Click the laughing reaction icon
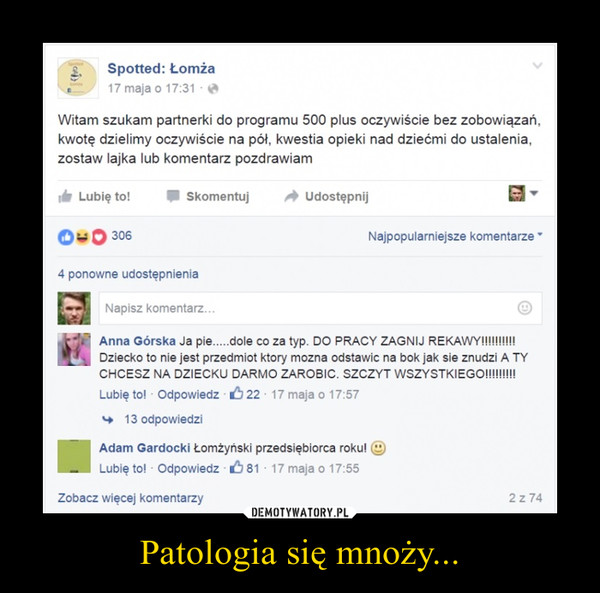The height and width of the screenshot is (593, 600). coord(82,237)
